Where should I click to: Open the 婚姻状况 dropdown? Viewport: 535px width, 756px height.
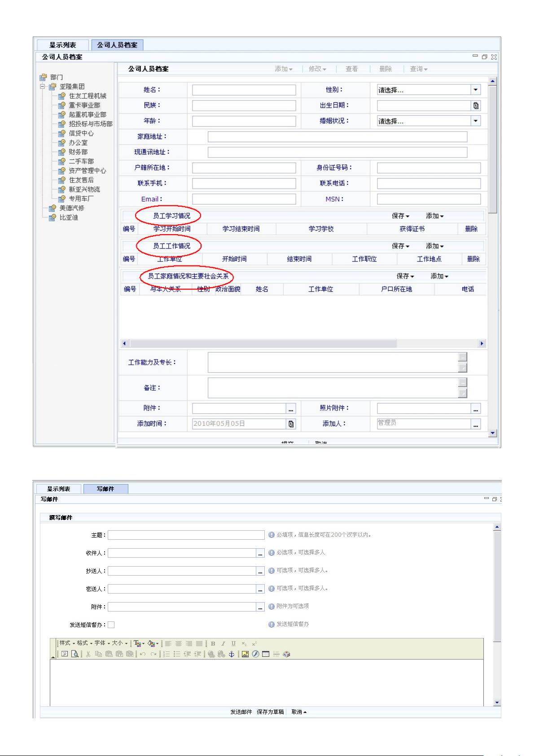click(476, 121)
